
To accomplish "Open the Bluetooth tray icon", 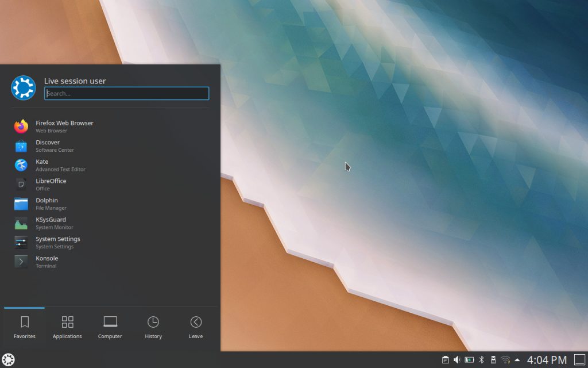I will pyautogui.click(x=482, y=360).
